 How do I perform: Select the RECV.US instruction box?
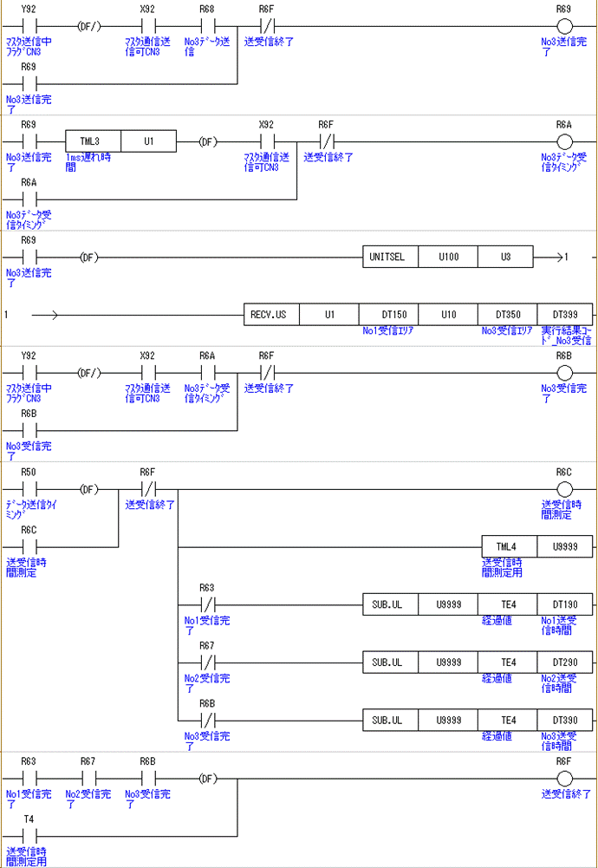pos(270,314)
